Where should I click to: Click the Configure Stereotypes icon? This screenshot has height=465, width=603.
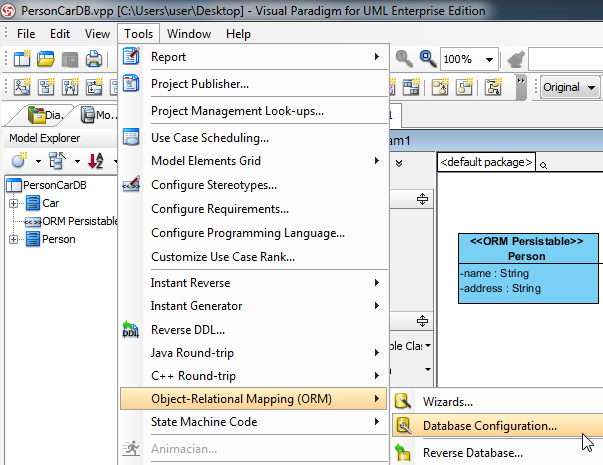tap(131, 185)
